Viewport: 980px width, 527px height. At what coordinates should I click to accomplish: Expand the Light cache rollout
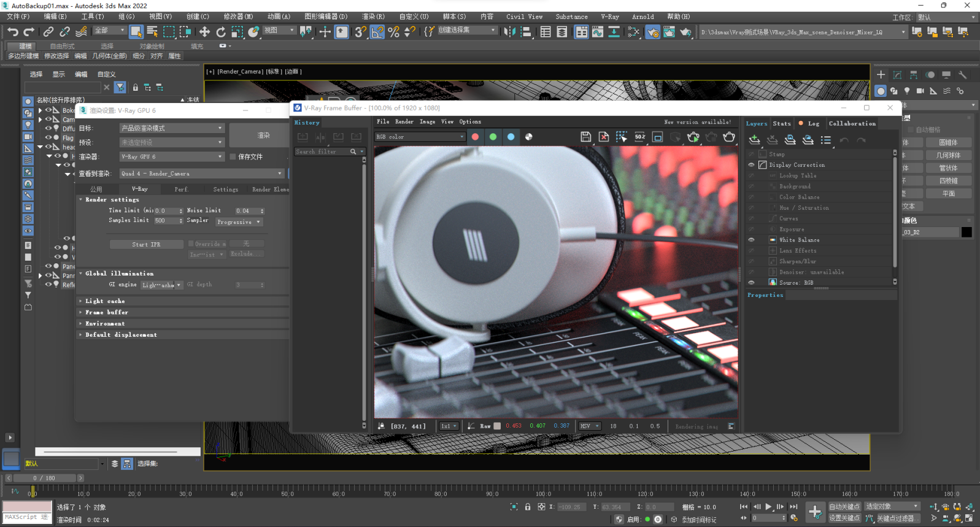(105, 301)
